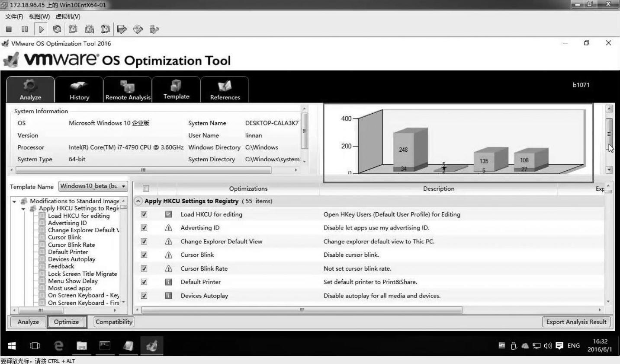620x364 pixels.
Task: Click Export Analysis Result button
Action: 576,322
